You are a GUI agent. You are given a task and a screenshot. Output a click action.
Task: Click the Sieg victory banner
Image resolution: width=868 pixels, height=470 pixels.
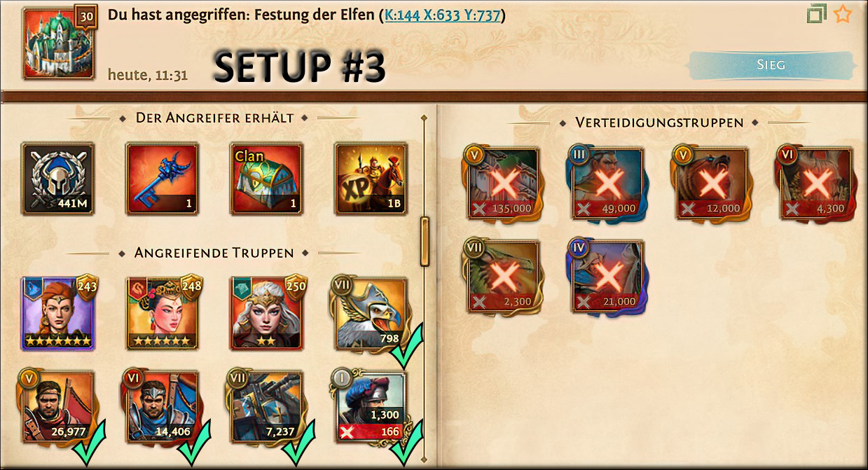coord(771,65)
